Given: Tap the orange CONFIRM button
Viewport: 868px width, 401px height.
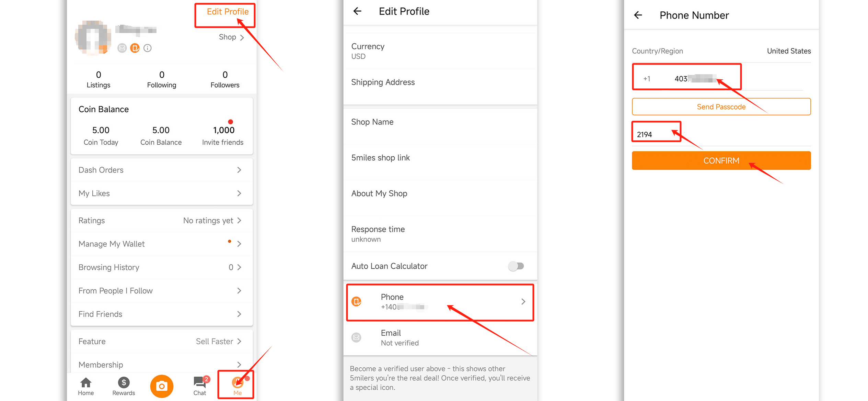Looking at the screenshot, I should tap(721, 160).
